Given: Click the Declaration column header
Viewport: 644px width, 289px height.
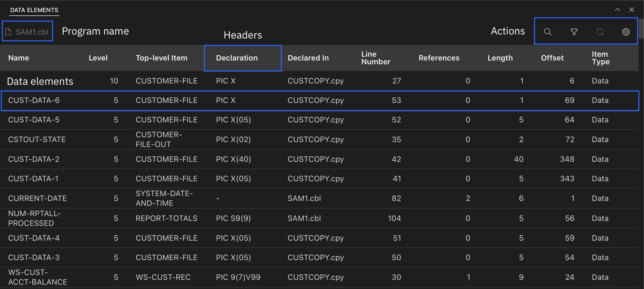Looking at the screenshot, I should click(237, 58).
